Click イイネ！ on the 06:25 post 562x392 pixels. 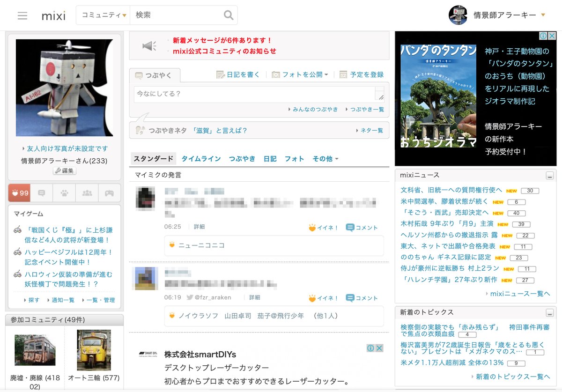click(324, 228)
